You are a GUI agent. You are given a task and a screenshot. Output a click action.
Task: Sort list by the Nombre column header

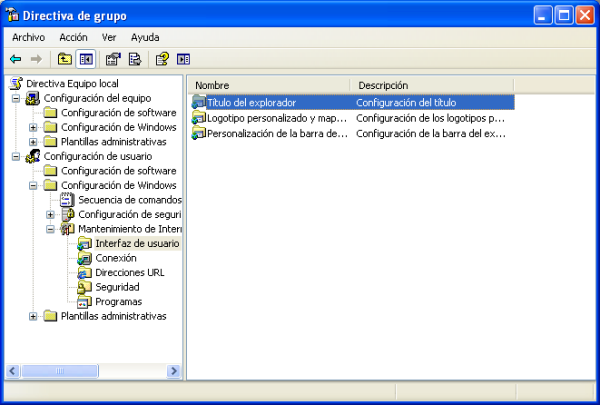[270, 86]
